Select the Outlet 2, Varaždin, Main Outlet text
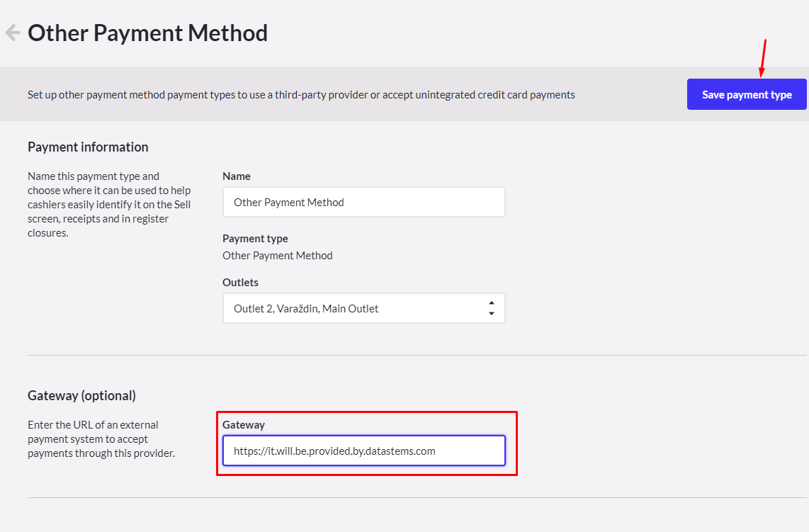809x532 pixels. coord(306,308)
